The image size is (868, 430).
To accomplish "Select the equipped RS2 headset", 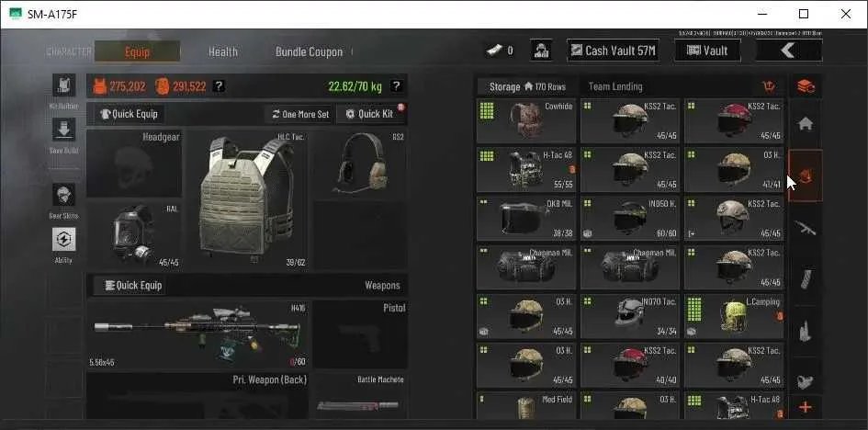I will pyautogui.click(x=360, y=164).
